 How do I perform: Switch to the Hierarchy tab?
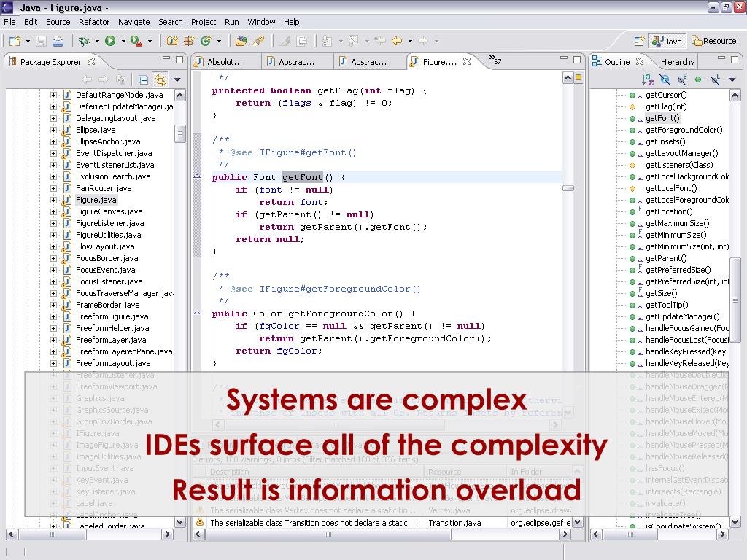[677, 62]
